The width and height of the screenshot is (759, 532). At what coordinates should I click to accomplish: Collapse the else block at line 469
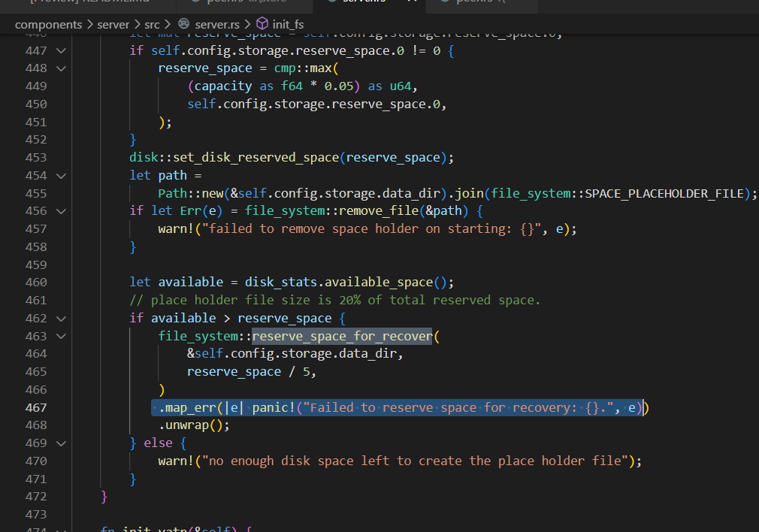coord(60,443)
